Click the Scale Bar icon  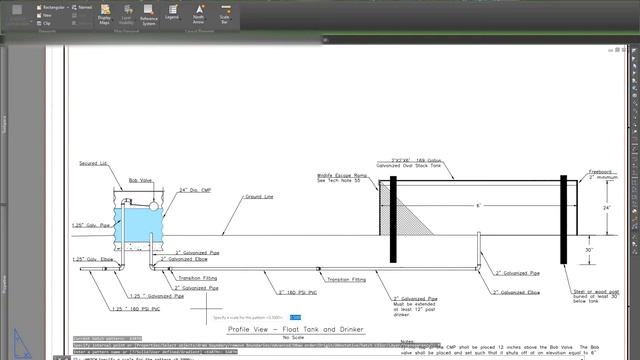click(225, 9)
